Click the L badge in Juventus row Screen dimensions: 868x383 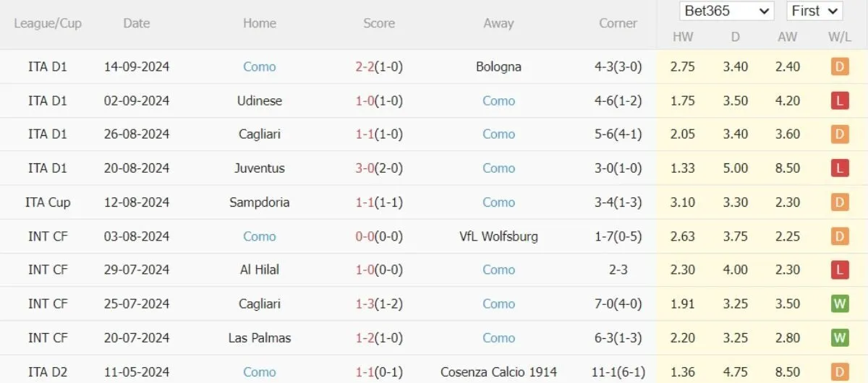coord(839,168)
